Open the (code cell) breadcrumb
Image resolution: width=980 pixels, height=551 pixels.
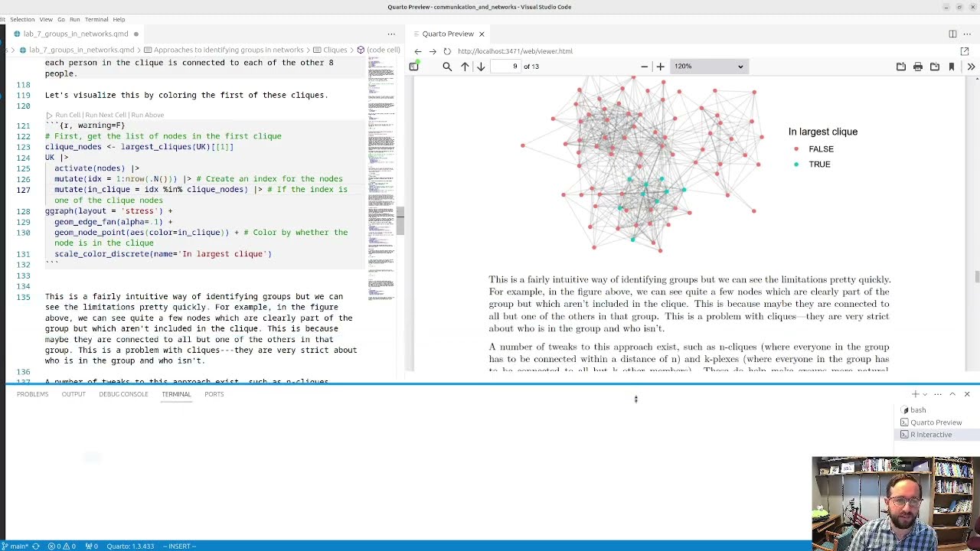point(377,50)
